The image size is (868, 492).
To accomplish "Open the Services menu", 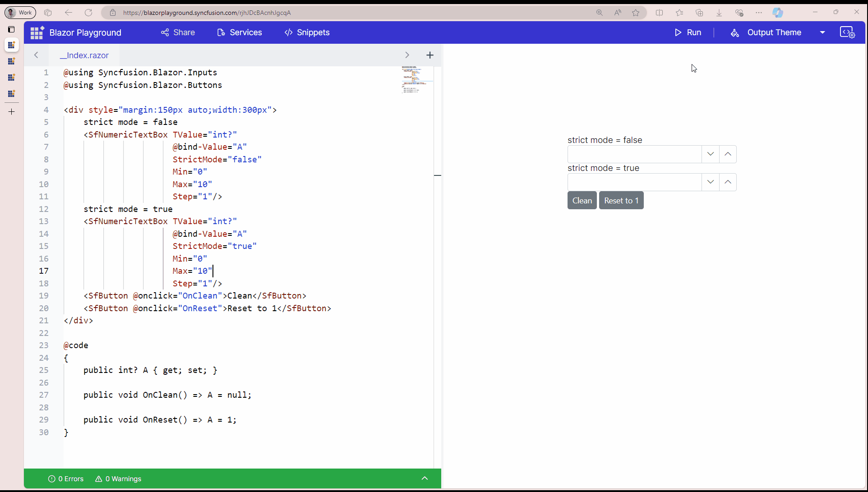I will point(240,32).
